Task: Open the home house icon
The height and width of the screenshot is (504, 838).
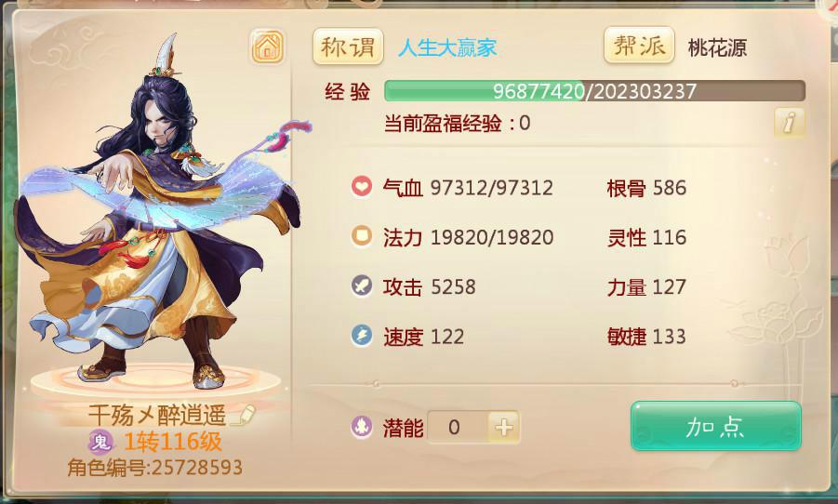Action: pos(267,47)
